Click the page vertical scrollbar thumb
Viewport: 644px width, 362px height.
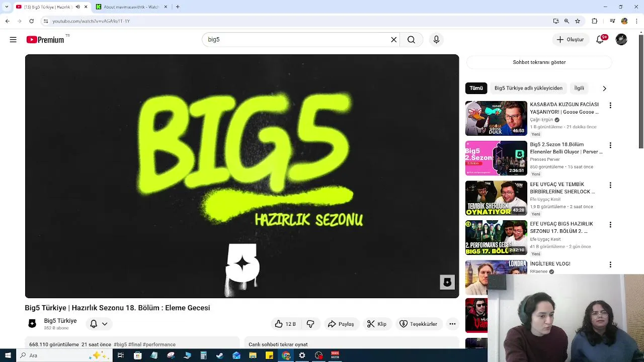click(x=640, y=92)
